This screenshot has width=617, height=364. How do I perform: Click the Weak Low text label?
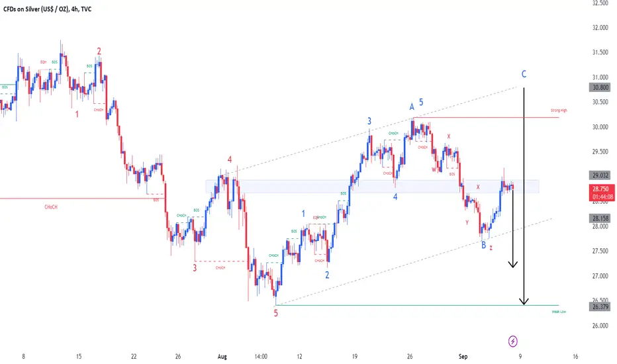[559, 312]
